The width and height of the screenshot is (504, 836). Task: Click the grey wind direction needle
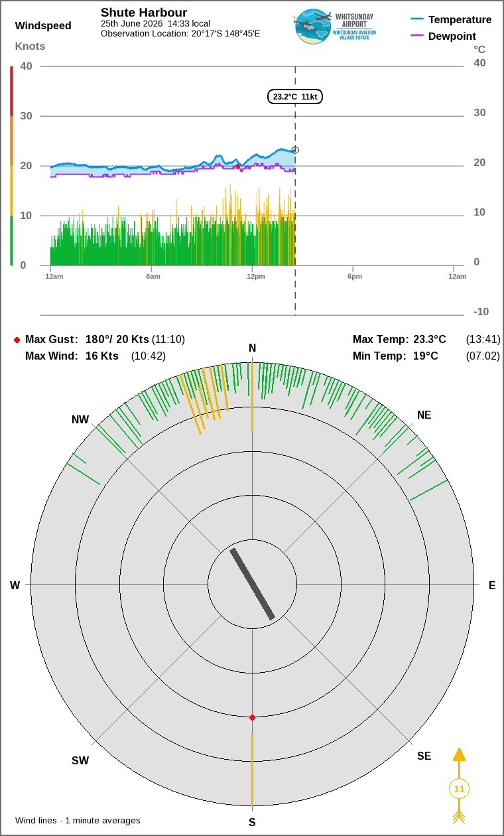pyautogui.click(x=252, y=584)
